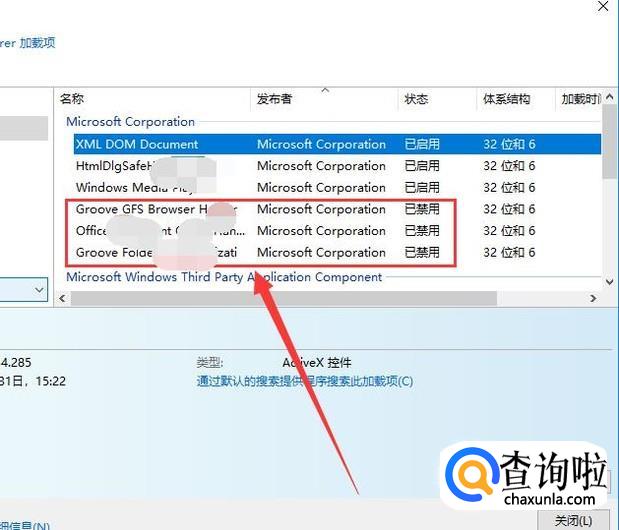
Task: Click publisher cell of Windows Media Player row
Action: (x=321, y=187)
